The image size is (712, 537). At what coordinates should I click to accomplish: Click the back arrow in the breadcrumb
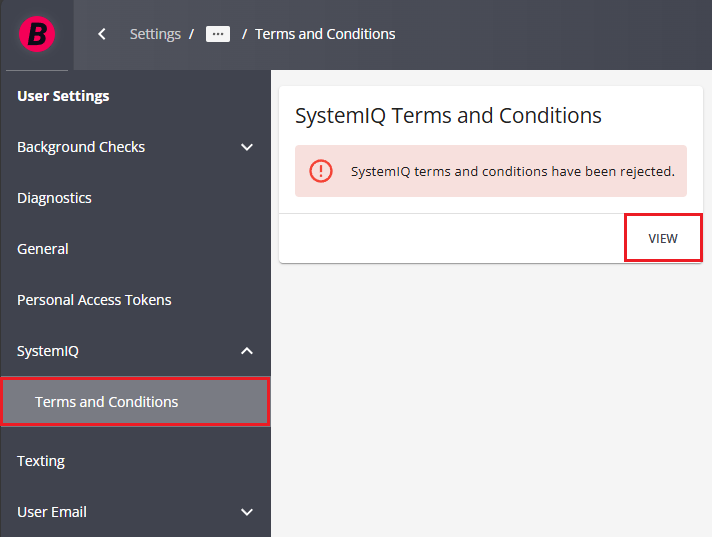click(102, 34)
